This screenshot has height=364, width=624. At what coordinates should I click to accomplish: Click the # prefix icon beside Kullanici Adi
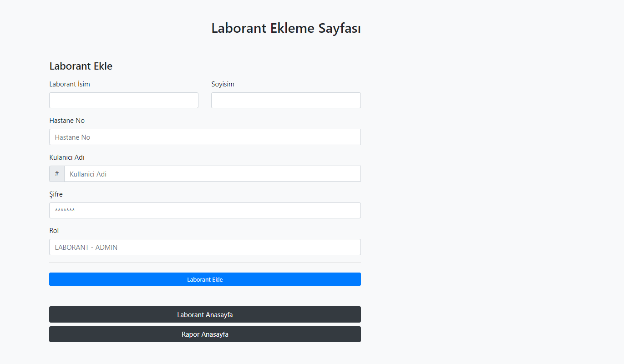(56, 173)
